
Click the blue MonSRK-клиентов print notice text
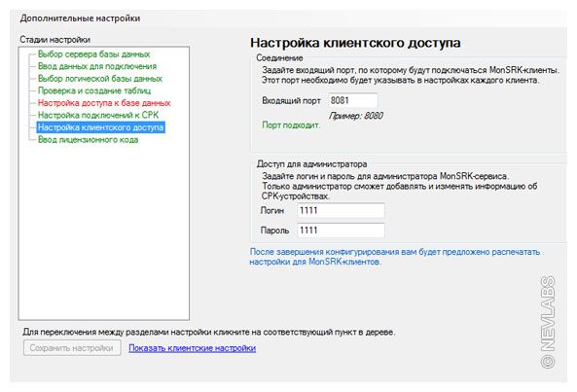click(395, 257)
